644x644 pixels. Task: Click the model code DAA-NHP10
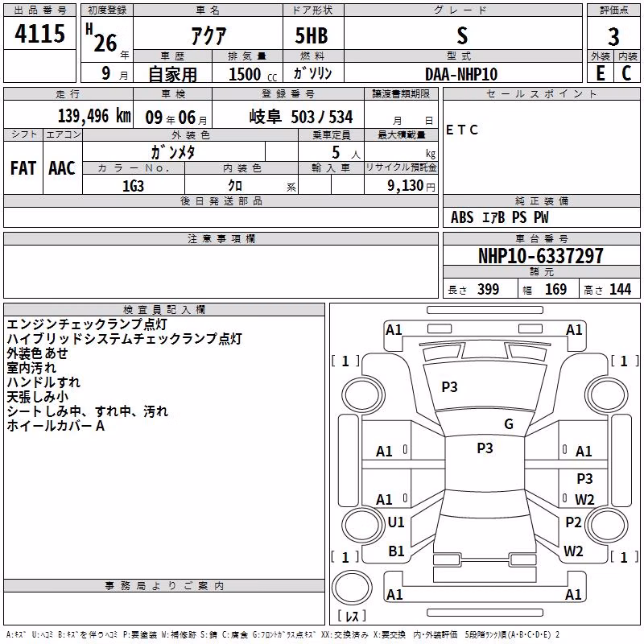[461, 74]
